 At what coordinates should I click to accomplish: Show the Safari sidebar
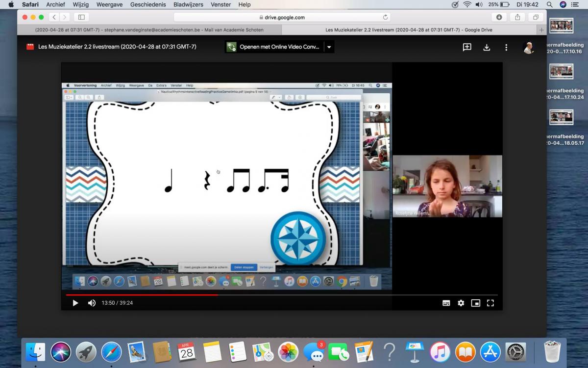click(81, 17)
